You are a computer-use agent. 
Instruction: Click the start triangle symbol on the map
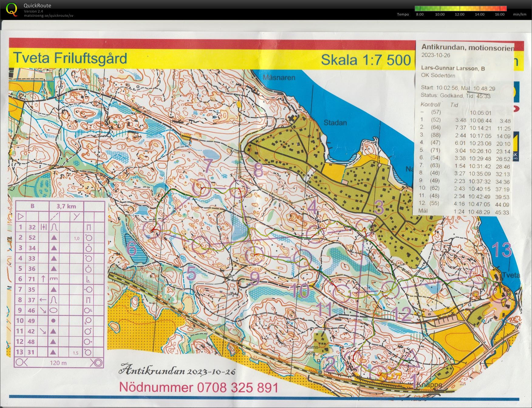[410, 360]
